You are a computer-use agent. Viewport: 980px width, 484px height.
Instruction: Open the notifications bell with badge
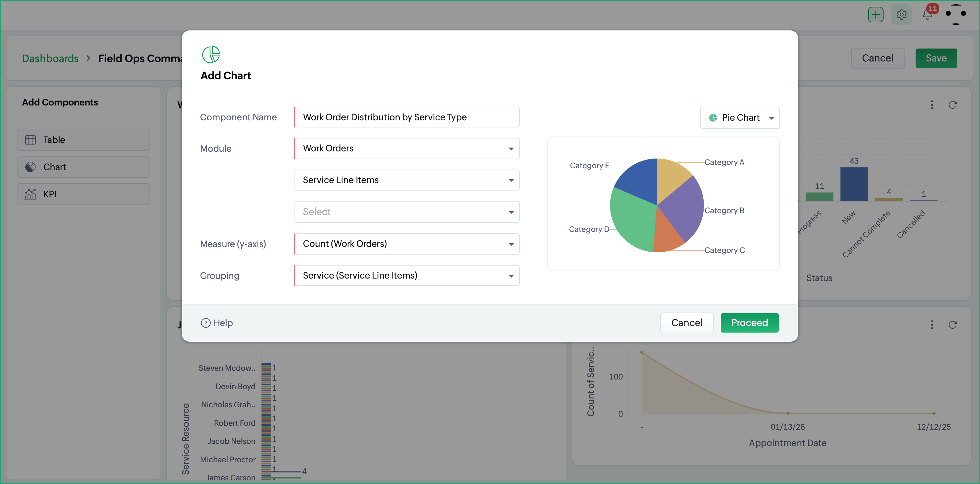click(x=928, y=15)
